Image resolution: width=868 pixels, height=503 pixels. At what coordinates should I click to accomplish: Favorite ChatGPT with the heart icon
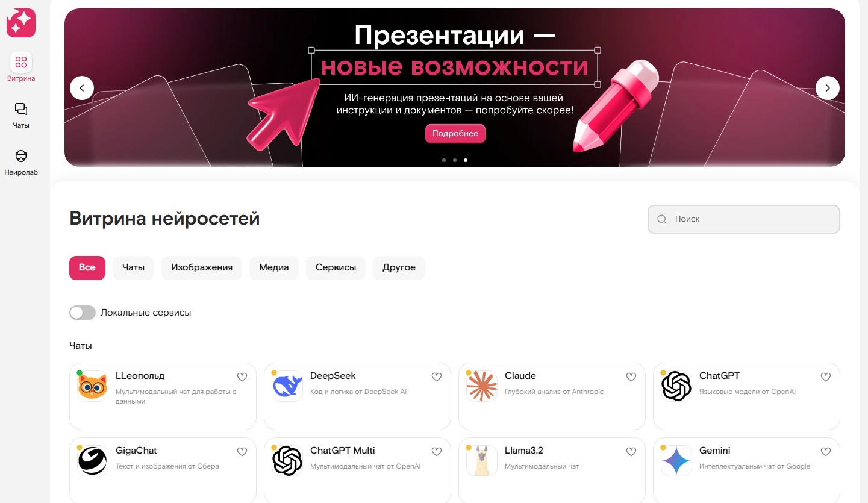pos(826,377)
